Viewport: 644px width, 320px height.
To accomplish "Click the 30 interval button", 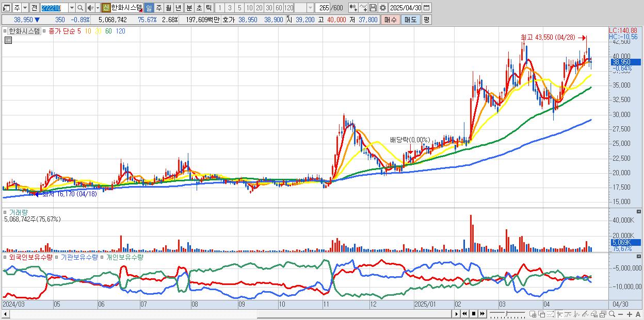I will (269, 8).
